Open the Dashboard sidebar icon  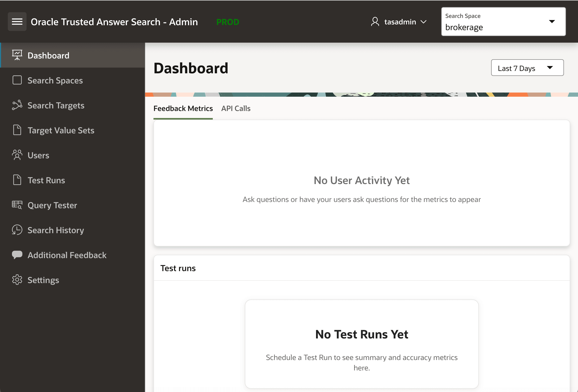(x=17, y=55)
